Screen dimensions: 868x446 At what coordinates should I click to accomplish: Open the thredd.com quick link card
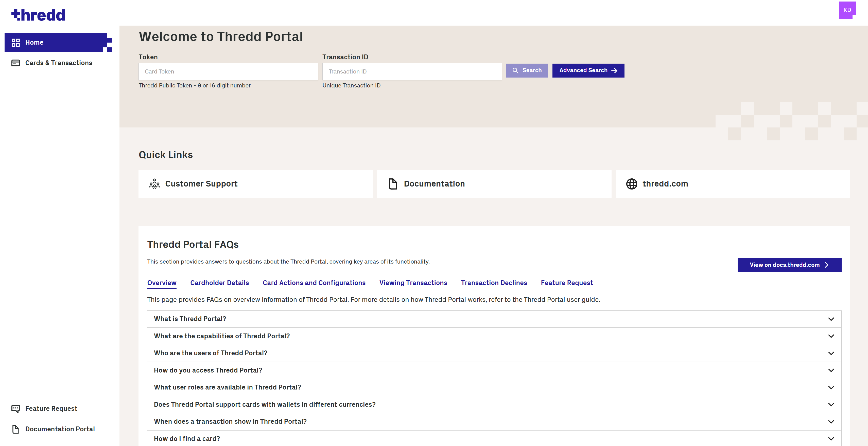733,184
